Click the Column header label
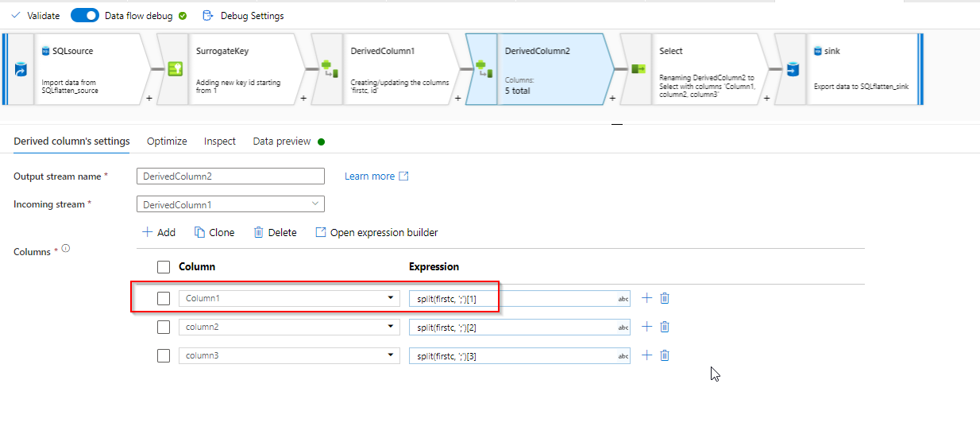The image size is (980, 442). tap(197, 267)
